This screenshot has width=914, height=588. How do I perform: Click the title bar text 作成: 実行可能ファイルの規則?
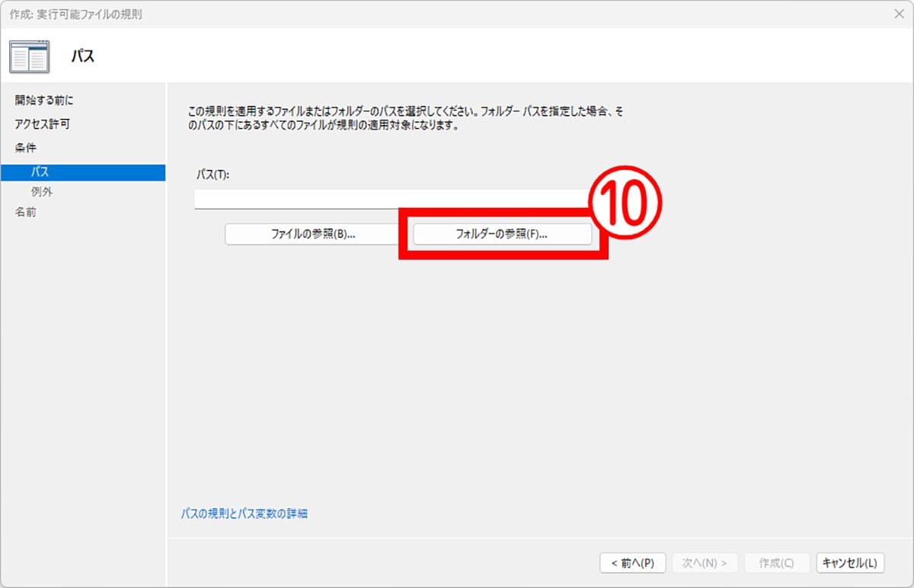tap(75, 14)
